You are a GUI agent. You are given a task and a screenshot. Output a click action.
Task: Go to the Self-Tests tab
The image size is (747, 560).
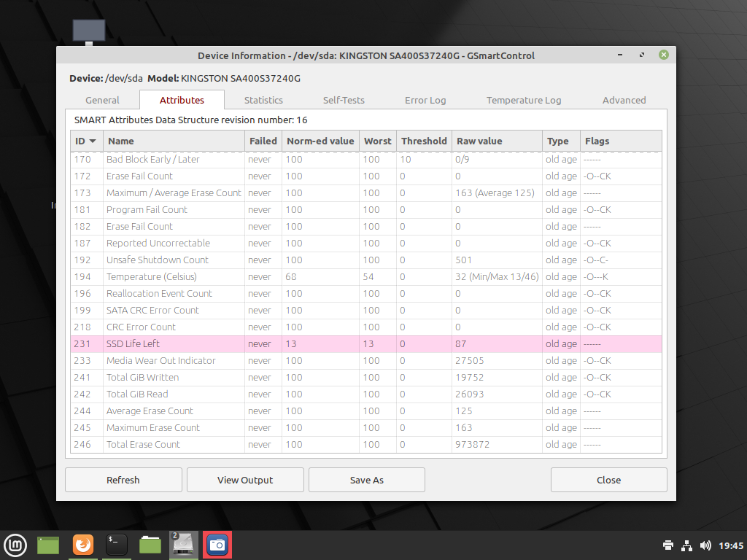(344, 100)
